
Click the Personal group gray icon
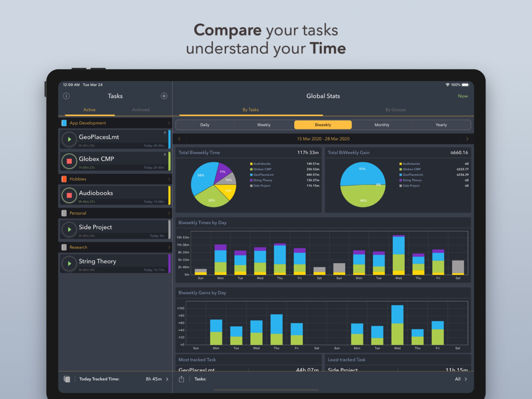[64, 213]
